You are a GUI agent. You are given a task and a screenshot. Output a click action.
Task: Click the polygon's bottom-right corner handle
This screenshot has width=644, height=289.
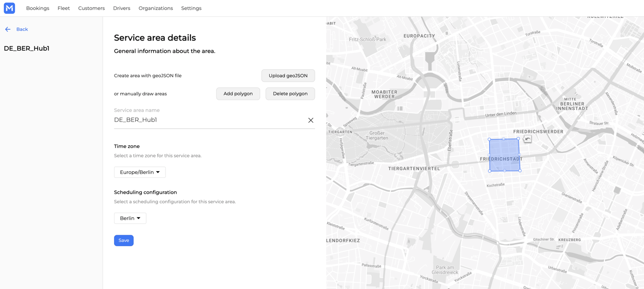point(520,171)
